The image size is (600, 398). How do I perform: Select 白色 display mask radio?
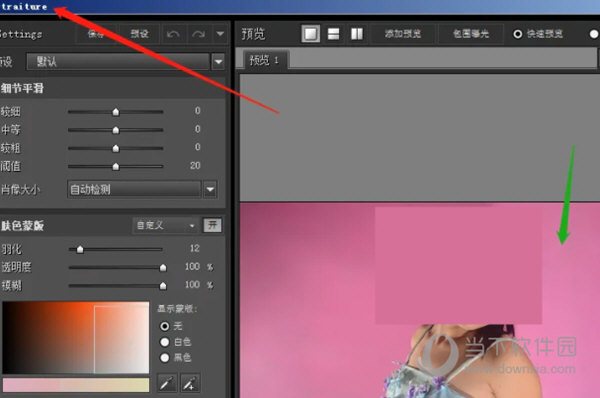165,342
